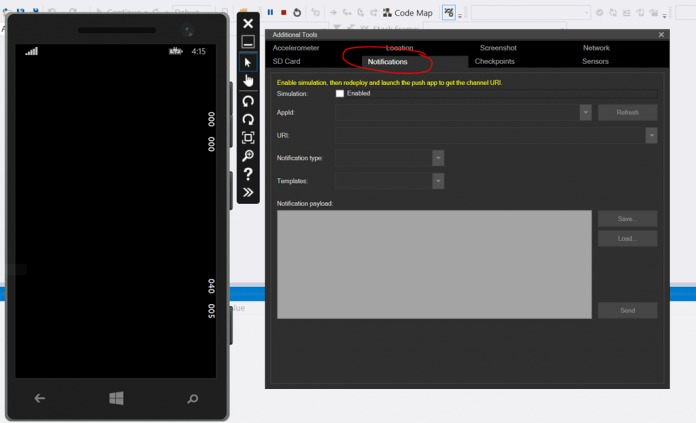Click the Send button
The width and height of the screenshot is (696, 423).
click(627, 311)
